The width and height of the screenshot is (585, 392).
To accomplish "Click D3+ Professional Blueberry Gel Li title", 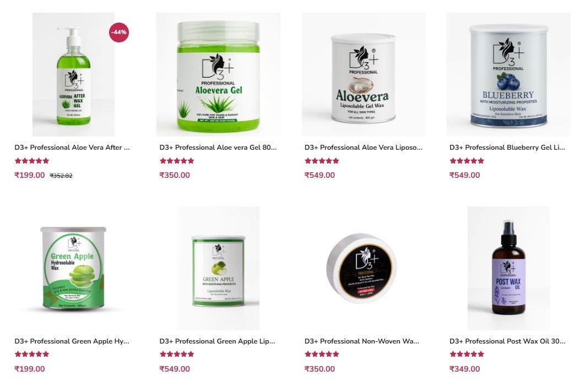I will pos(507,148).
